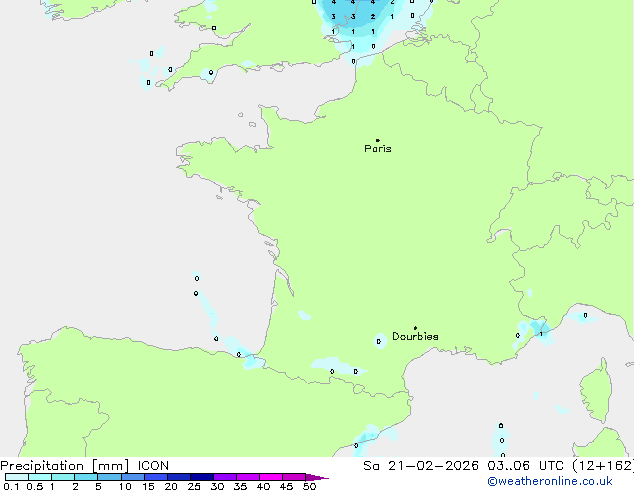Viewport: 634px width, 490px height.
Task: Choose the 15–20 mm legend swatch
Action: (x=155, y=477)
